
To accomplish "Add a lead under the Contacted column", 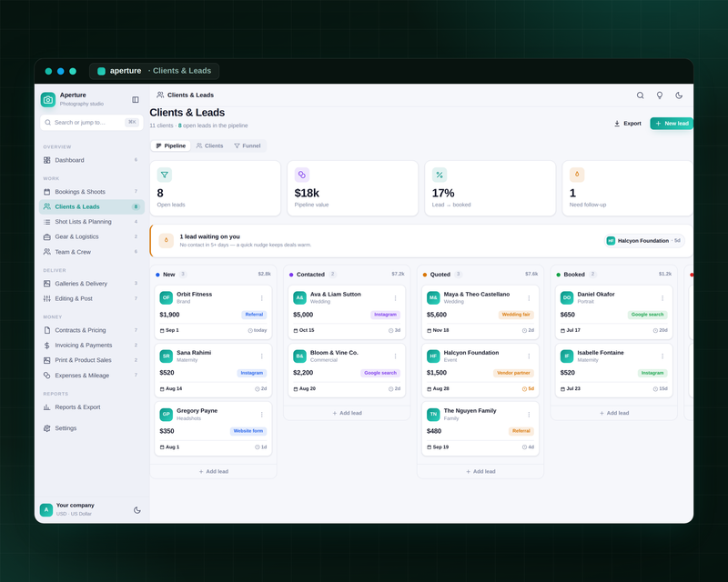I will (347, 413).
